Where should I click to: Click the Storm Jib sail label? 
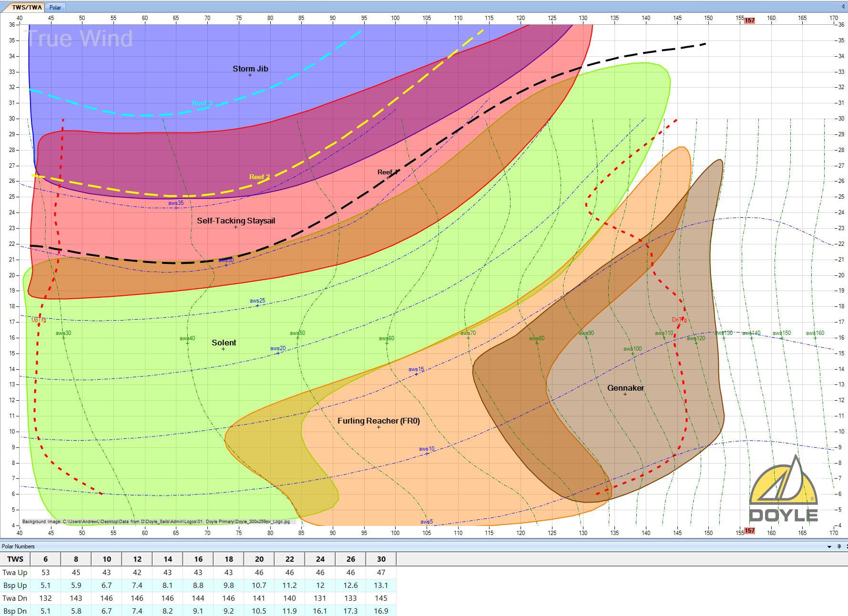(x=250, y=69)
